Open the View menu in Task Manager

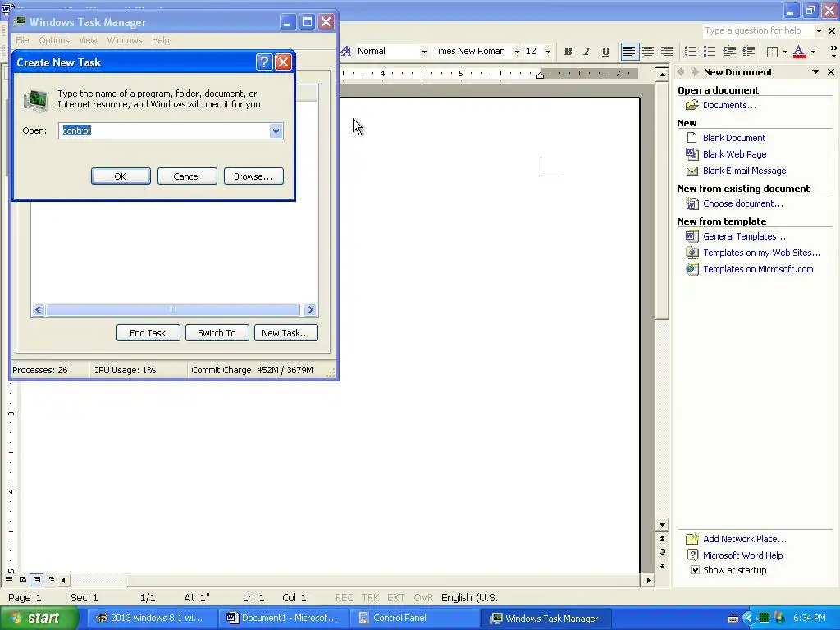pyautogui.click(x=88, y=40)
